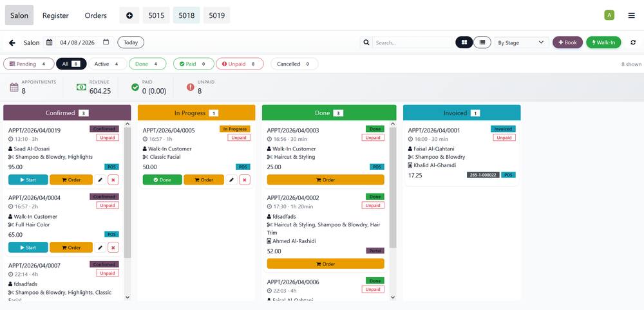Click the Paid checkmark stat icon
This screenshot has height=310, width=644.
135,87
